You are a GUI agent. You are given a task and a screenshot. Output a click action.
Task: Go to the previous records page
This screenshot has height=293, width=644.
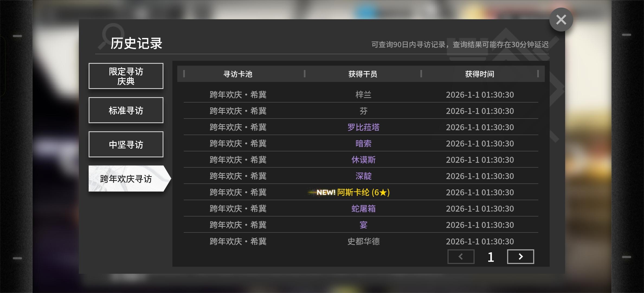coord(461,257)
